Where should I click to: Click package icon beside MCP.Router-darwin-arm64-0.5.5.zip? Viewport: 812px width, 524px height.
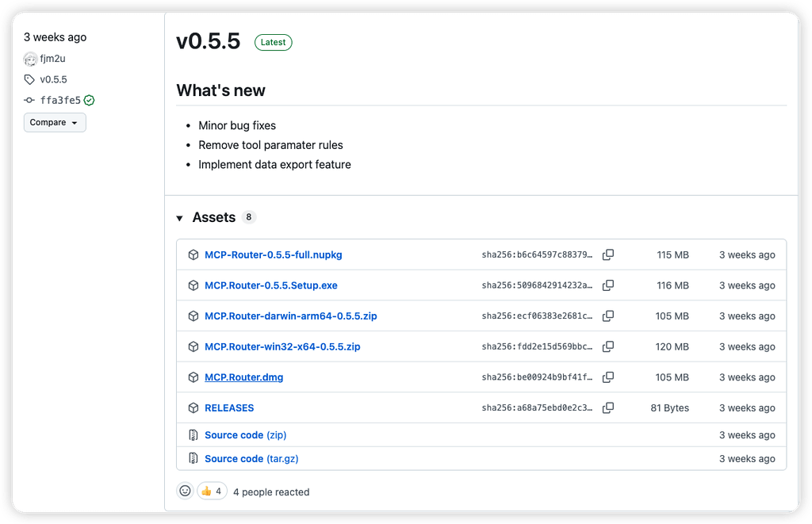coord(193,316)
